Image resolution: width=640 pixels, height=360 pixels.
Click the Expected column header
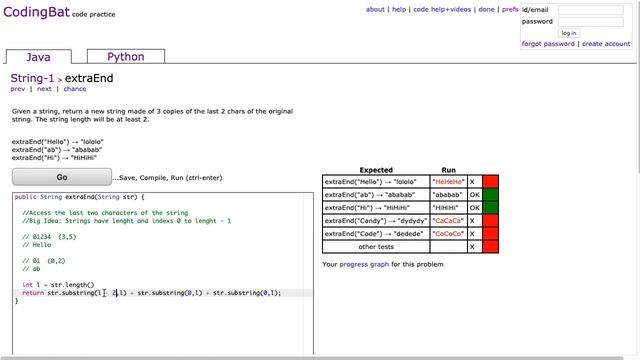[376, 170]
